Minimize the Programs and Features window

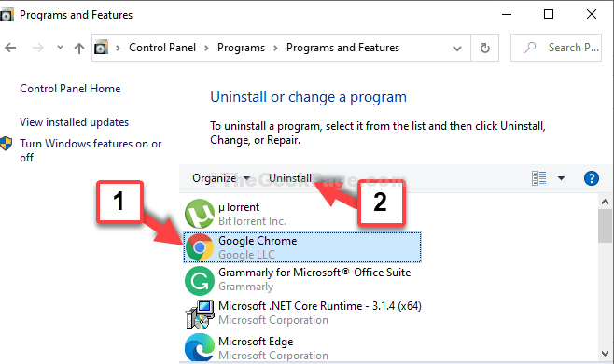click(507, 15)
